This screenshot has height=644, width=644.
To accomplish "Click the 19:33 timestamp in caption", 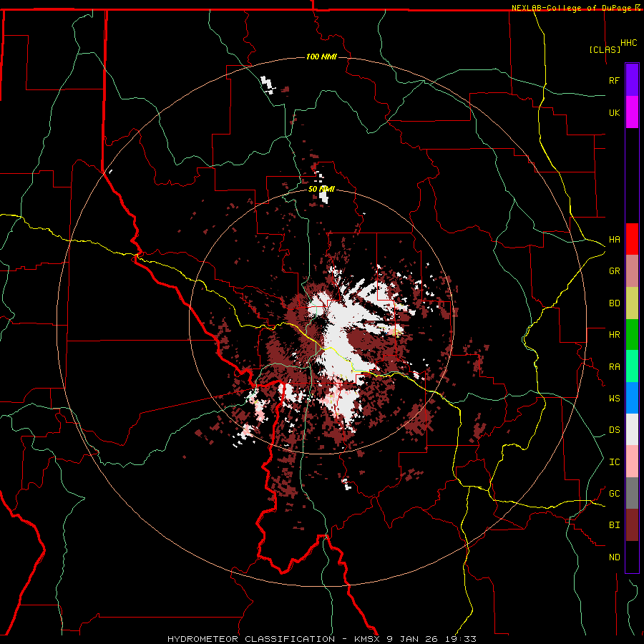I will (x=462, y=639).
